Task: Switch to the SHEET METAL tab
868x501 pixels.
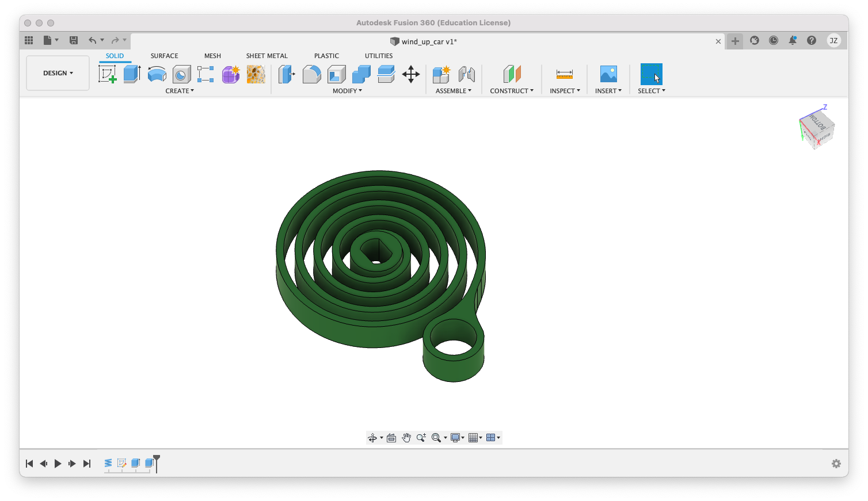Action: point(267,56)
